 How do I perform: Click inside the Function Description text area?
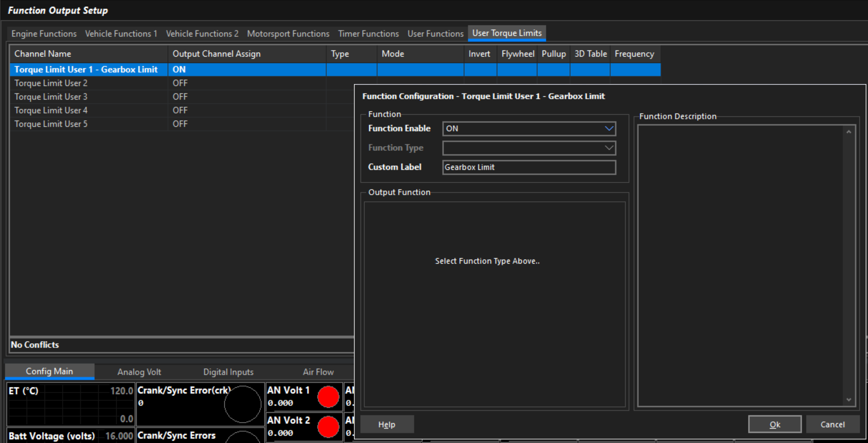point(741,265)
